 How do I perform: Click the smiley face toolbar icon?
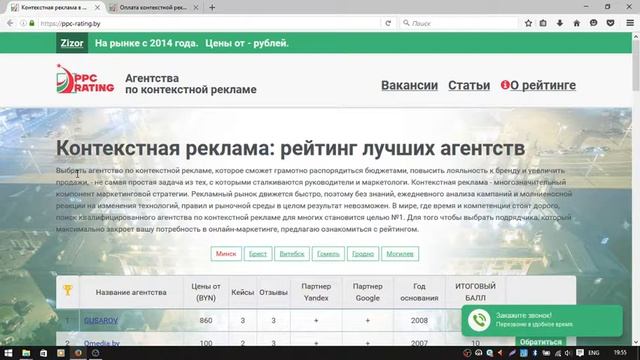(x=593, y=23)
